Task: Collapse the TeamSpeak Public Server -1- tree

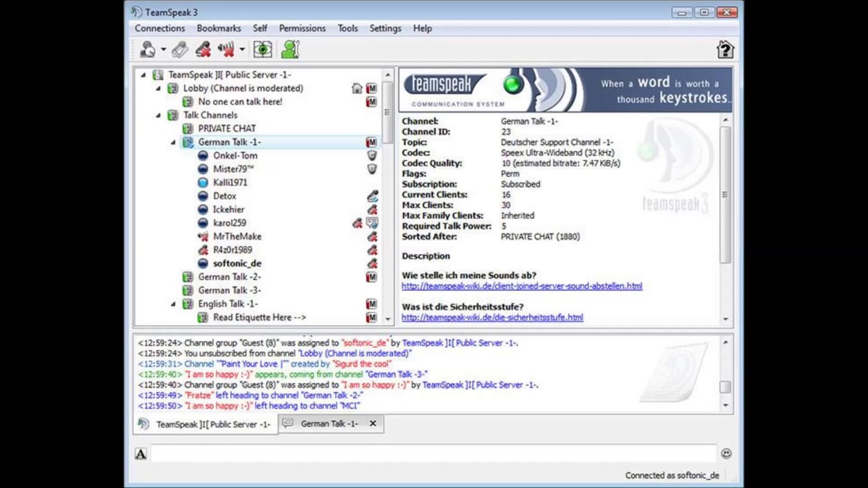Action: 143,75
